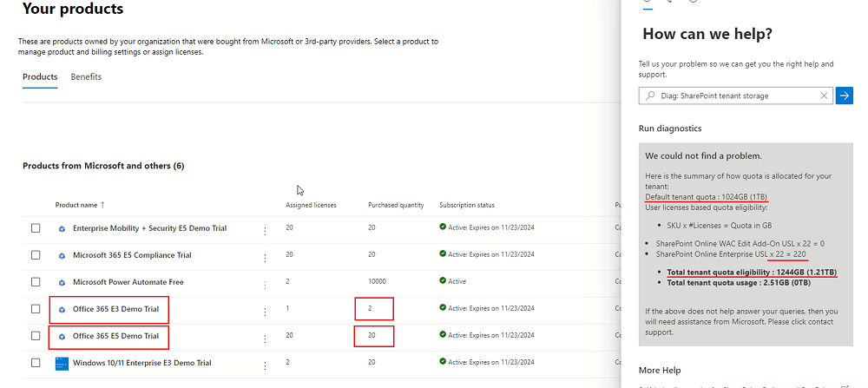The width and height of the screenshot is (868, 388).
Task: Tick the Microsoft Power Automate Free checkbox
Action: click(x=36, y=282)
